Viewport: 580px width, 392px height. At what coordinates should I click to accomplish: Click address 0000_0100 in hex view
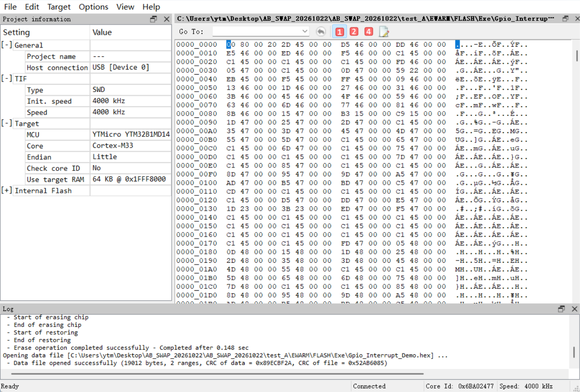point(197,183)
